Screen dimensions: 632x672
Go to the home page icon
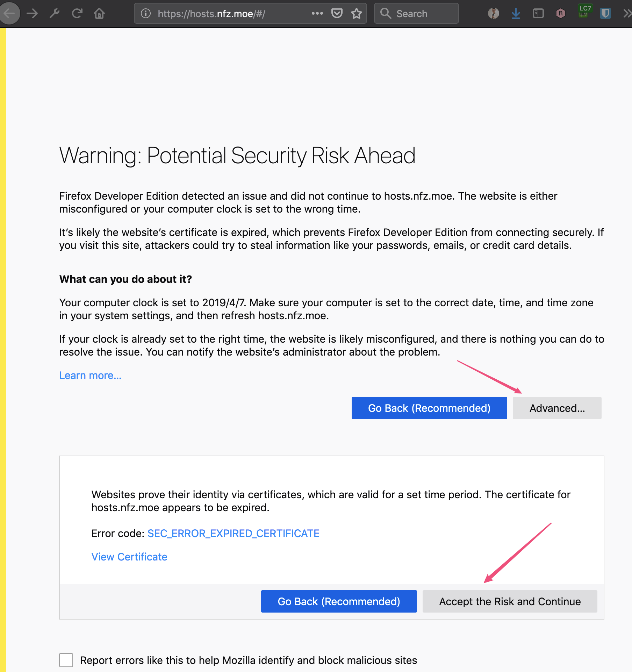coord(99,14)
